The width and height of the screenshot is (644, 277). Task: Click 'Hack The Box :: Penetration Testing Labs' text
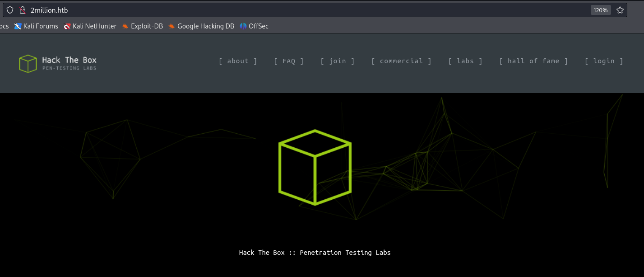tap(315, 253)
